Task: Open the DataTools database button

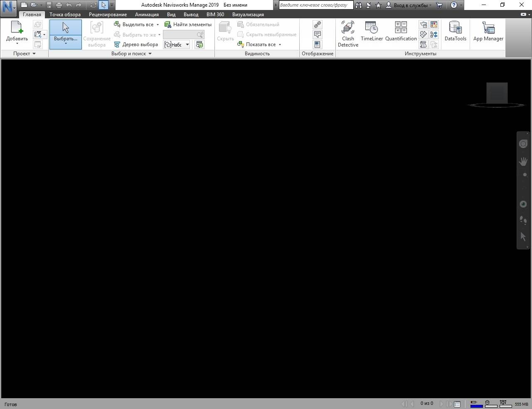Action: click(x=455, y=32)
